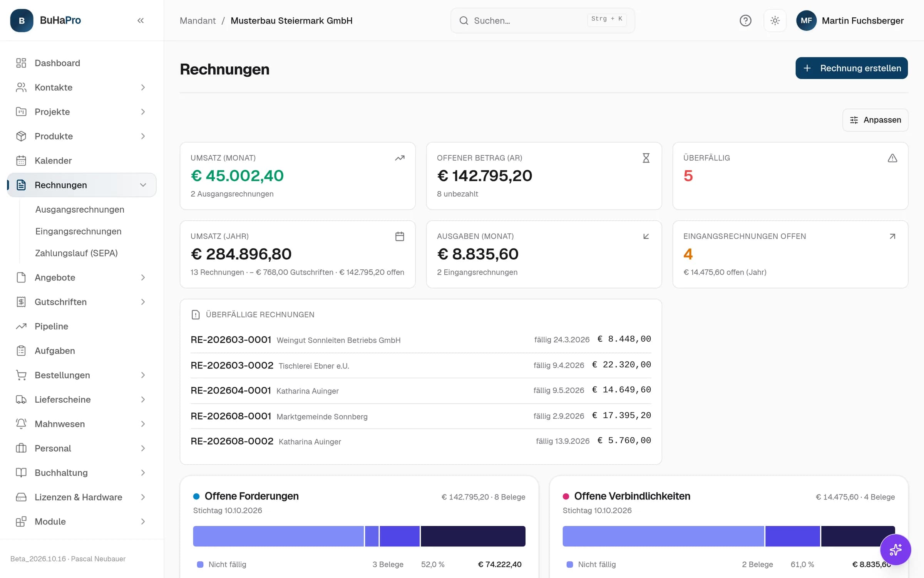The image size is (924, 578).
Task: Click Mandant breadcrumb link
Action: coord(198,20)
